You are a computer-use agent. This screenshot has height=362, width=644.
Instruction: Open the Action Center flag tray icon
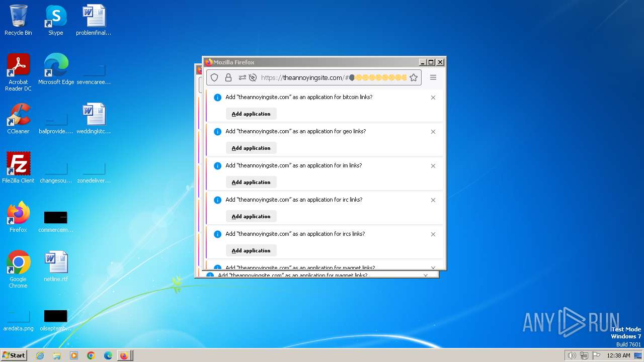point(596,355)
